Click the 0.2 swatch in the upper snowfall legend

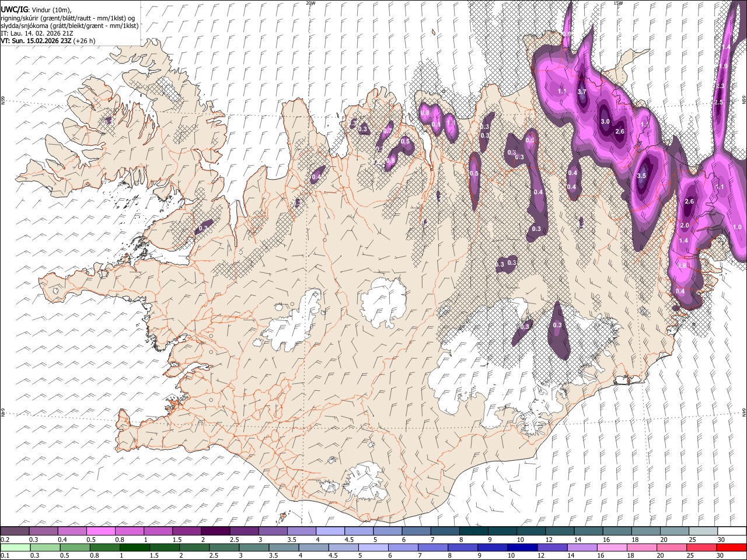pos(15,531)
